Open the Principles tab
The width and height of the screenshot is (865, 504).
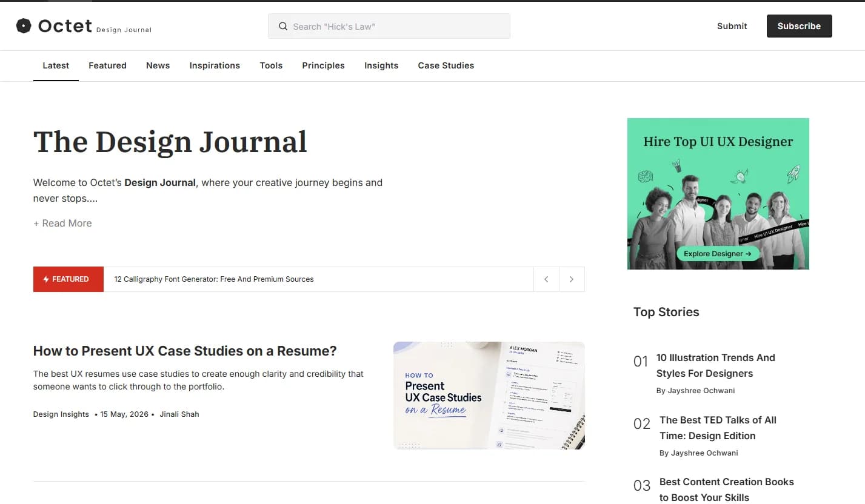tap(323, 65)
